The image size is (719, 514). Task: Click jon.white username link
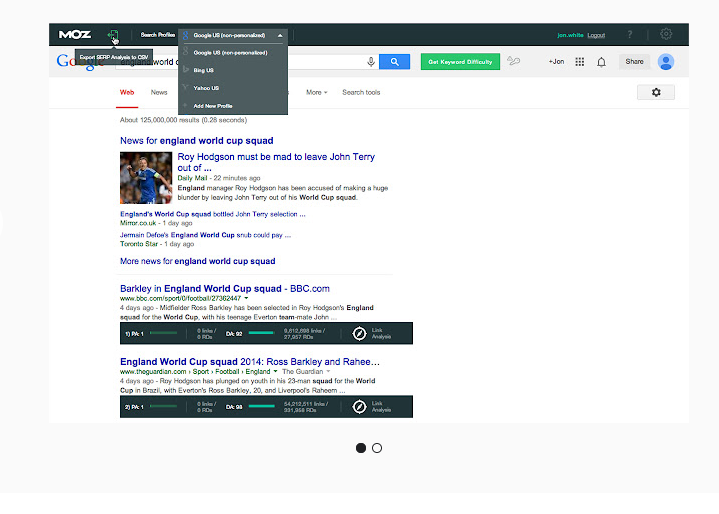(570, 35)
